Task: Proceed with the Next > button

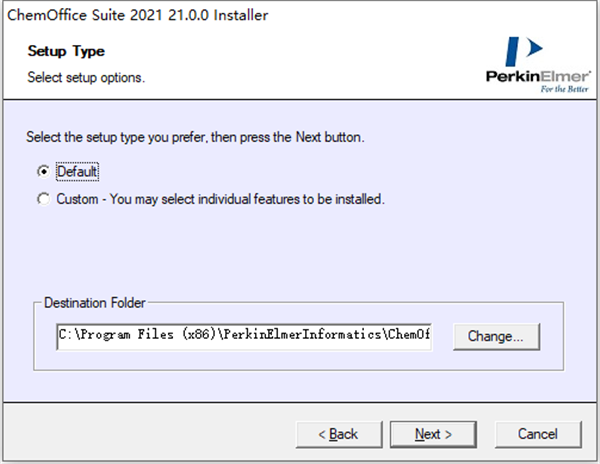Action: (x=434, y=434)
